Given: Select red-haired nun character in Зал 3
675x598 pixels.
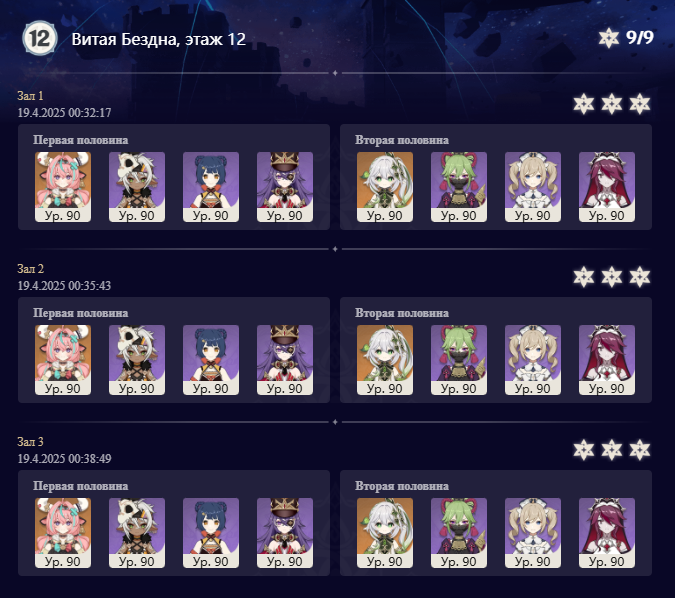Looking at the screenshot, I should click(607, 533).
